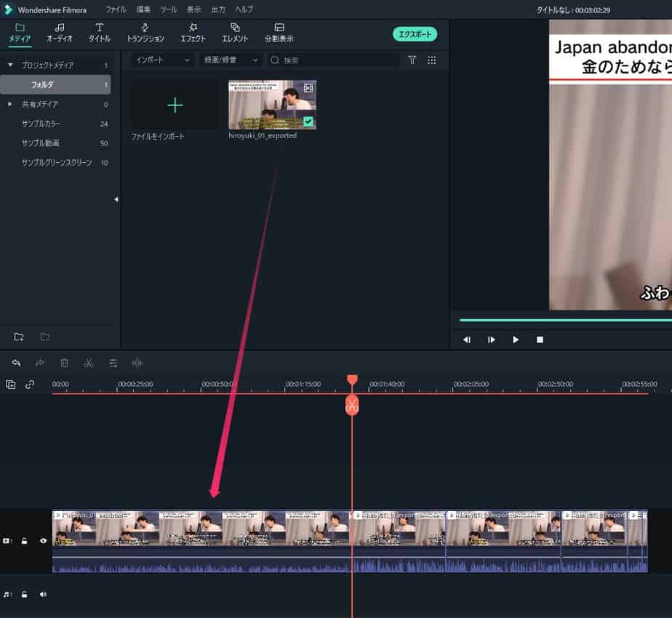Toggle the auto ripple link icon

30,385
